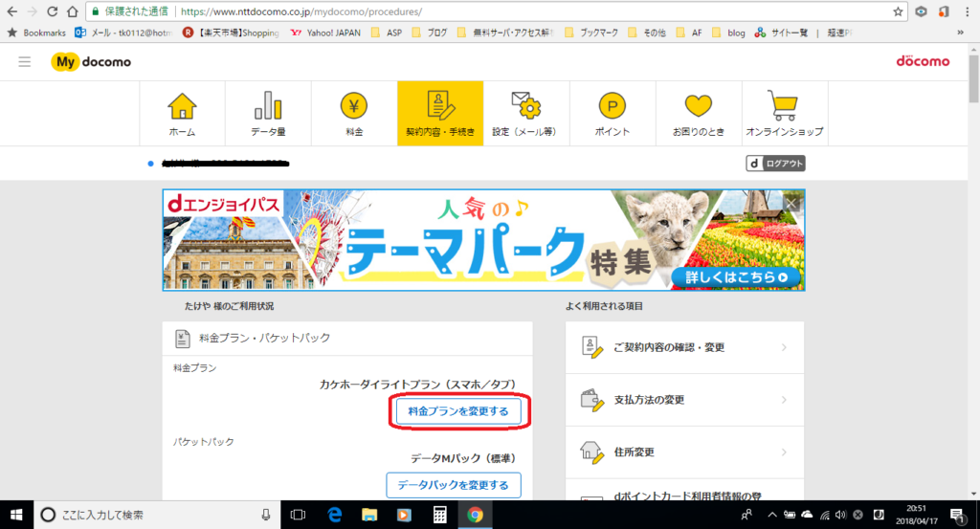Click the contract icon beside ご契約内容の確認・変更
Viewport: 980px width, 529px height.
pos(591,346)
